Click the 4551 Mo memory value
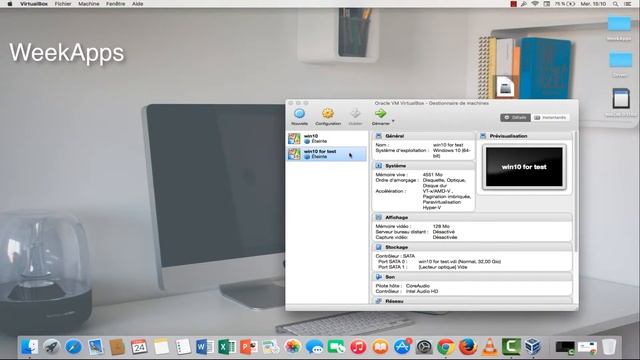 pyautogui.click(x=433, y=175)
